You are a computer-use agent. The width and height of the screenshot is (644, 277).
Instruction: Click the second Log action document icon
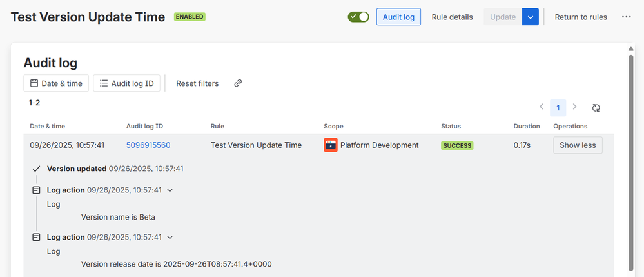point(36,238)
